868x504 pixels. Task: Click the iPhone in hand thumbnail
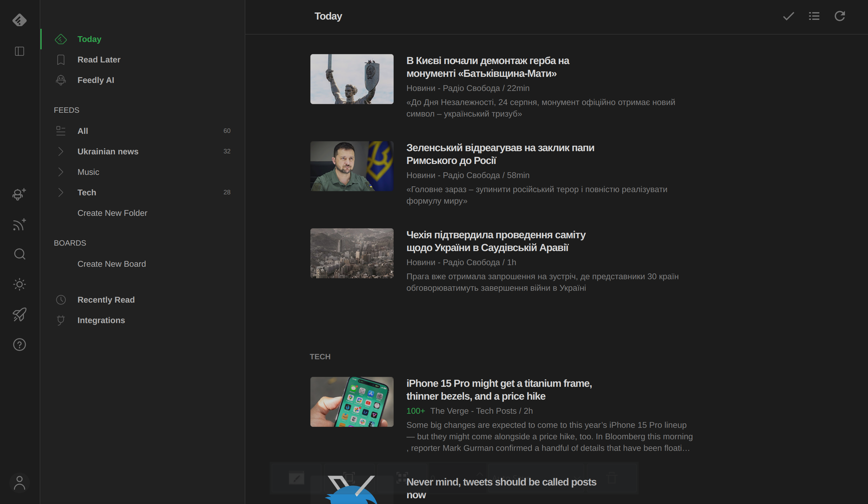point(352,402)
